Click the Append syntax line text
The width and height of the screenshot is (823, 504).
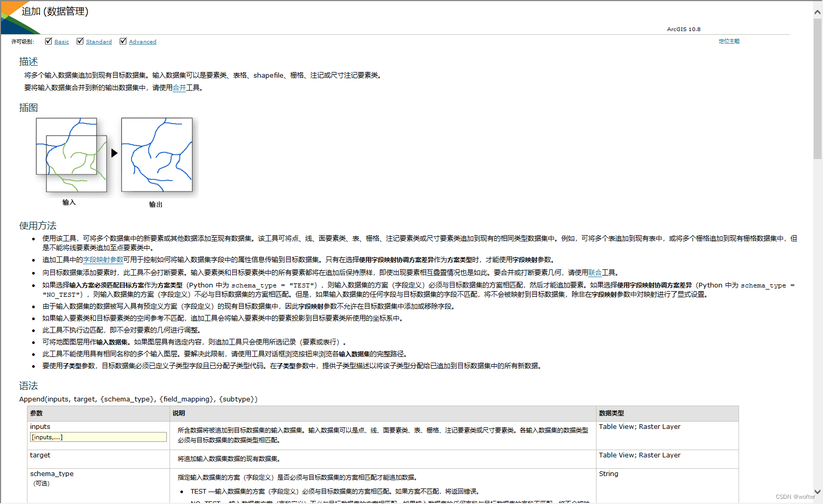point(138,399)
